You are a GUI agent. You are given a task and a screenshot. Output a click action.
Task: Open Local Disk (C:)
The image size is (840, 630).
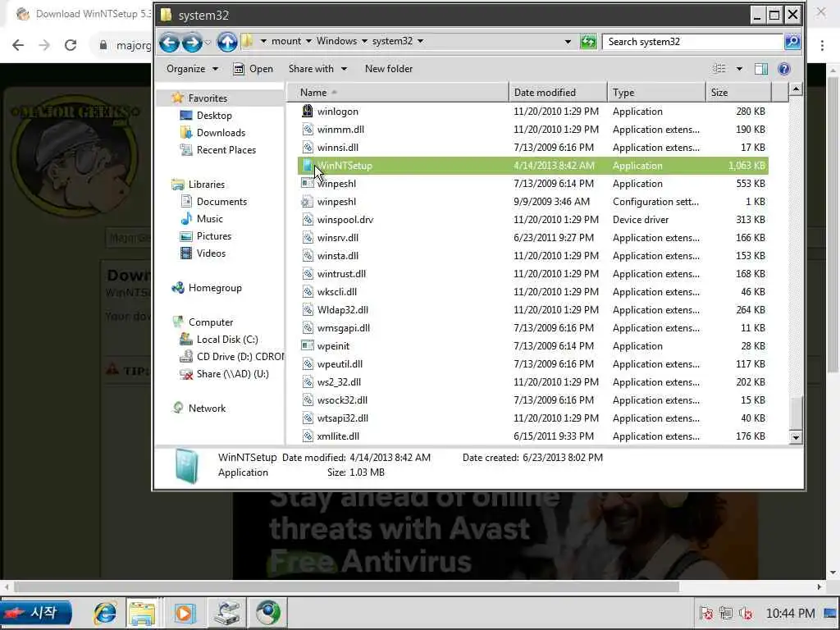click(226, 339)
